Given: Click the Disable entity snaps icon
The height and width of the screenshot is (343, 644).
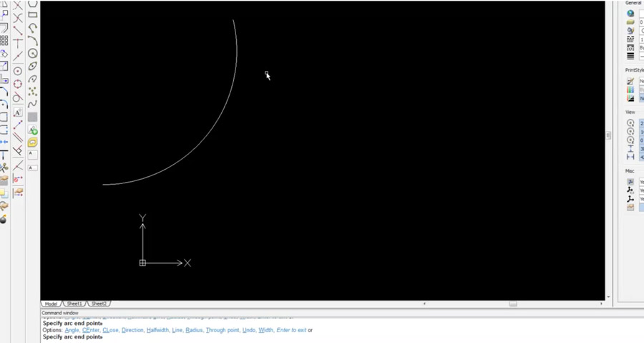Looking at the screenshot, I should (18, 179).
